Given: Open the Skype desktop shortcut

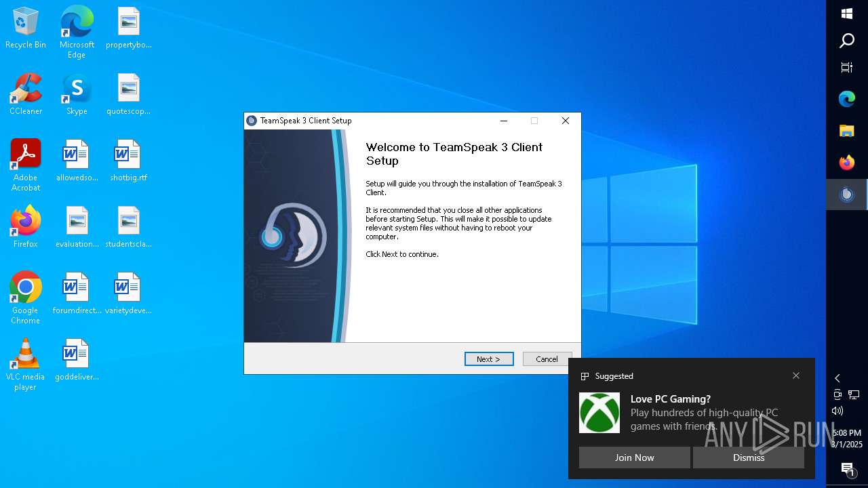Looking at the screenshot, I should (77, 95).
